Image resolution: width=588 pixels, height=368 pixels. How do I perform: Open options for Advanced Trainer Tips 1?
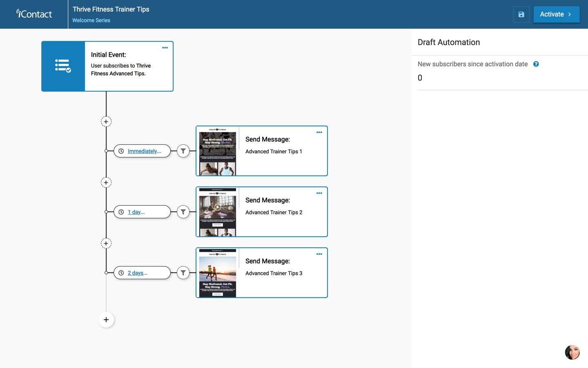319,132
